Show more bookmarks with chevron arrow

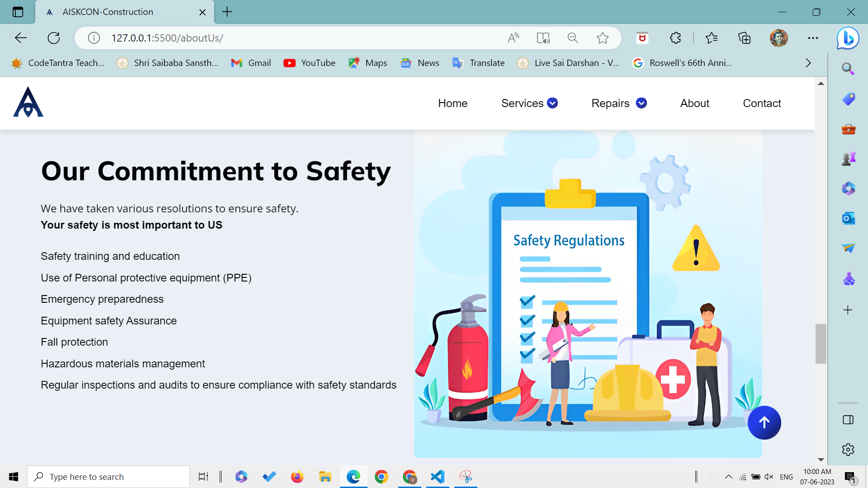[808, 63]
